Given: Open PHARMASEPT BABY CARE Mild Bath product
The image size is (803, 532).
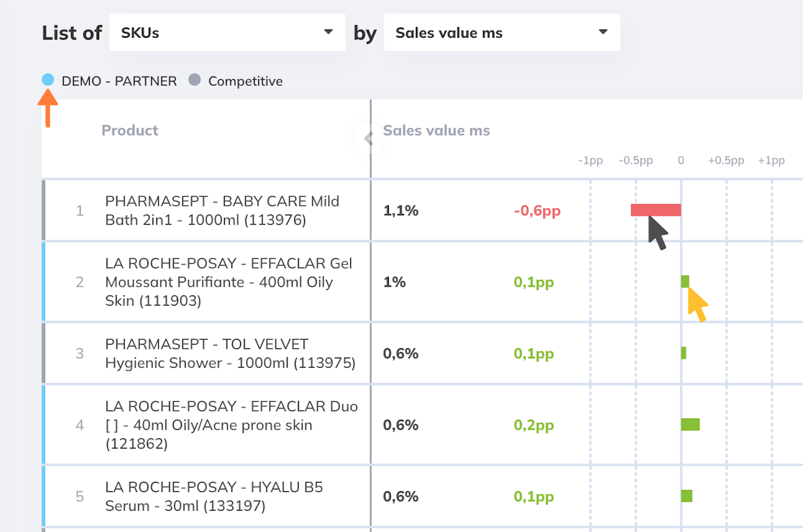Looking at the screenshot, I should click(222, 210).
